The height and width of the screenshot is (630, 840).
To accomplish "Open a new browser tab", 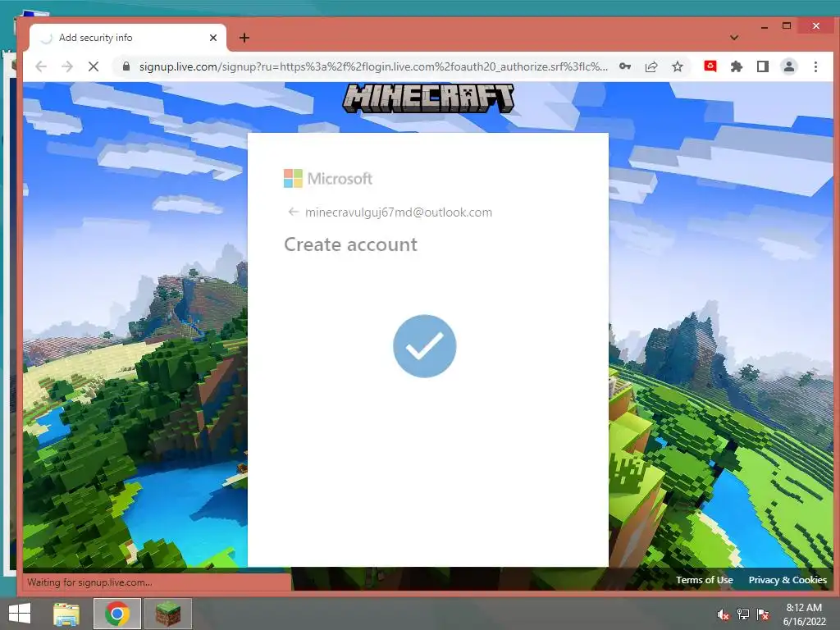I will (244, 38).
